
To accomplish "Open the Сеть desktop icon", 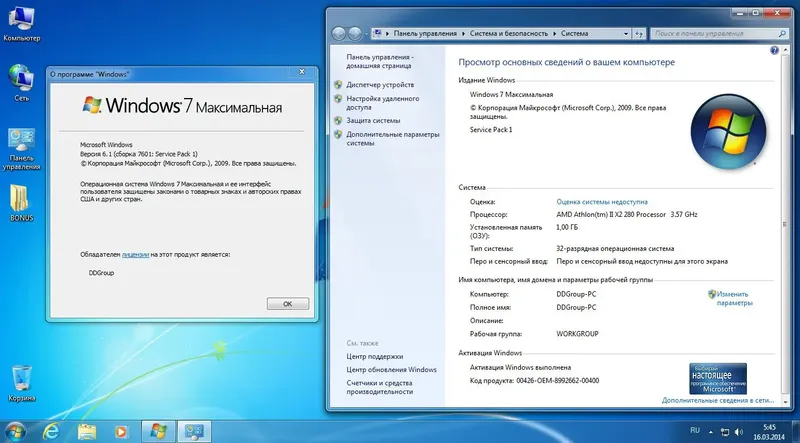I will (21, 83).
